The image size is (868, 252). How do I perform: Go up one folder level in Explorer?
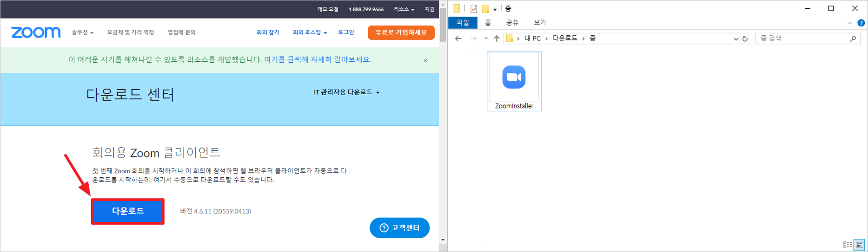[x=497, y=39]
